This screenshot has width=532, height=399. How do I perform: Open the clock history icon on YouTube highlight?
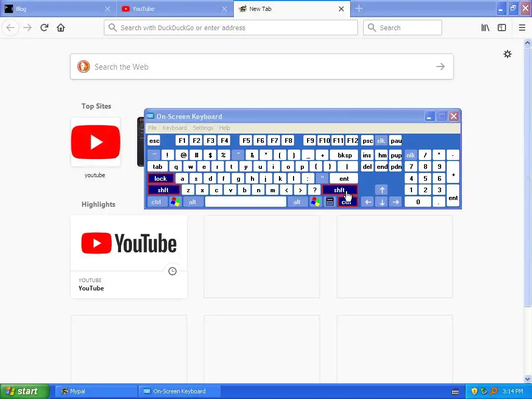pyautogui.click(x=172, y=271)
